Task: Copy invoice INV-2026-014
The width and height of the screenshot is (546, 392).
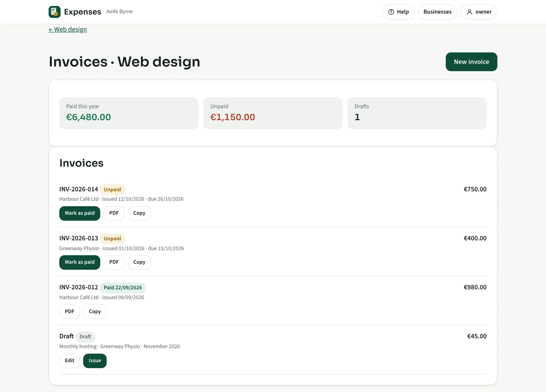Action: [x=139, y=213]
